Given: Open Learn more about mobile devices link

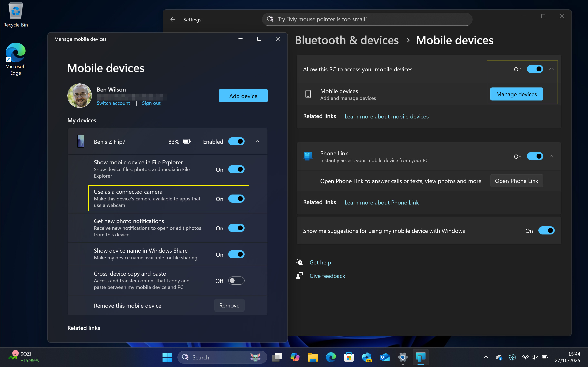Looking at the screenshot, I should tap(386, 116).
